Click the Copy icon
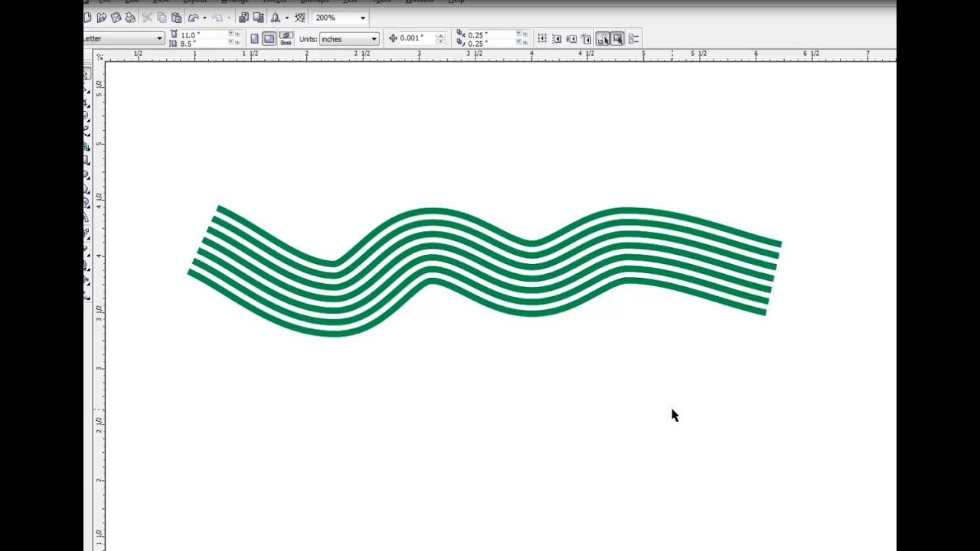Viewport: 980px width, 551px height. tap(162, 18)
